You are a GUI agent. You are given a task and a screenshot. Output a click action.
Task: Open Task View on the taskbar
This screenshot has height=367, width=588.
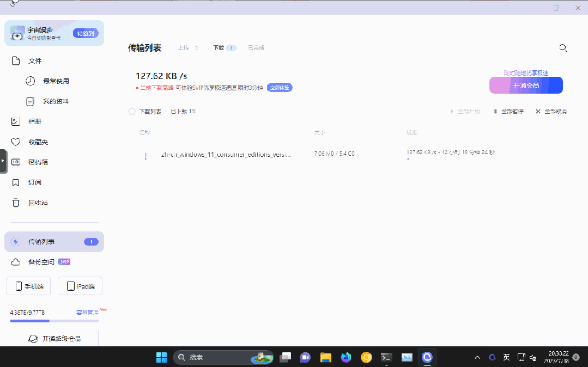[x=286, y=357]
